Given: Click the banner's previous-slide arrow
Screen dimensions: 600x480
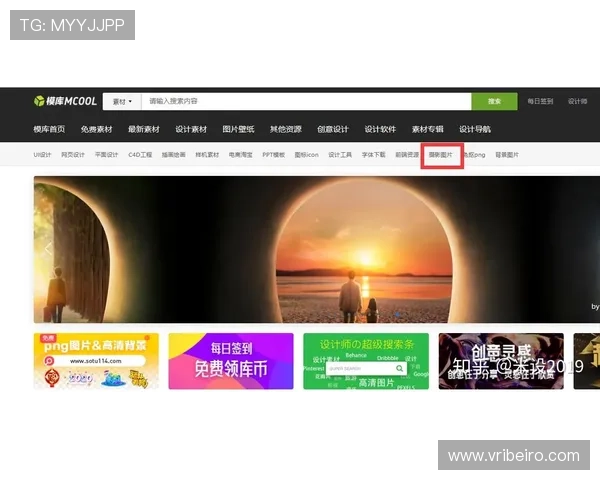Looking at the screenshot, I should point(48,249).
